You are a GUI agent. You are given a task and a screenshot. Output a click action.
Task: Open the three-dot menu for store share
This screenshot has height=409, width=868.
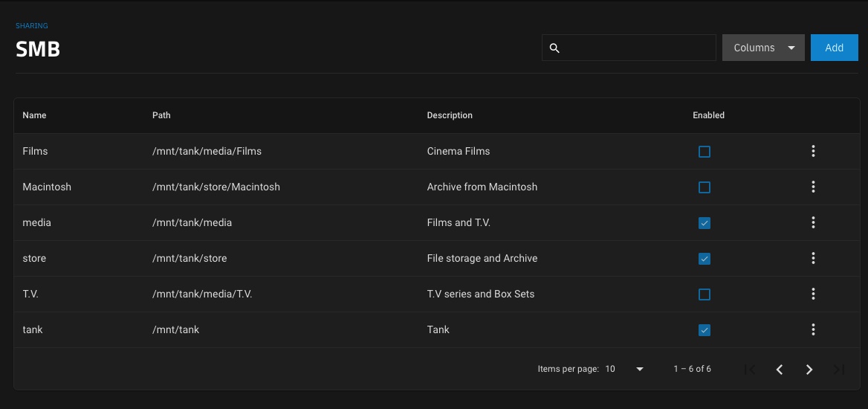point(813,258)
